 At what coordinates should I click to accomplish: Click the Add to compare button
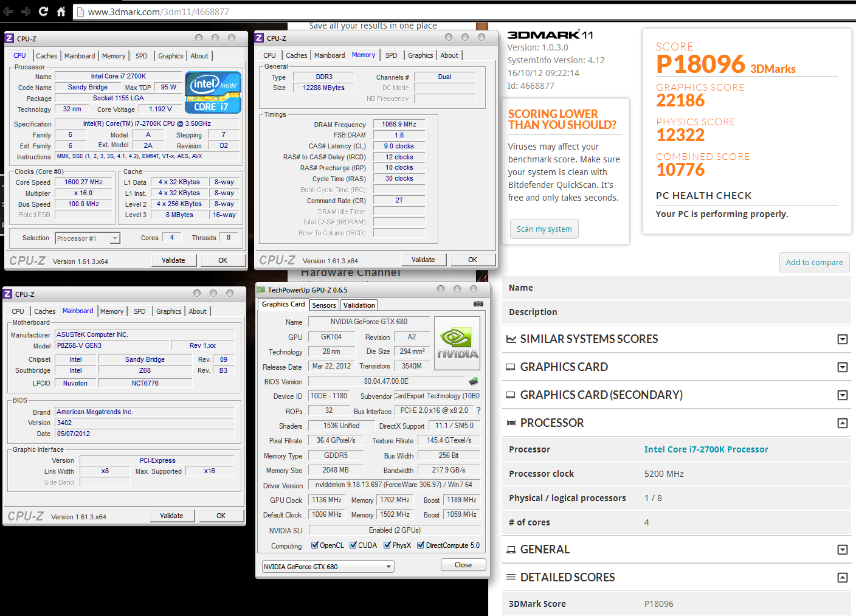(x=814, y=263)
